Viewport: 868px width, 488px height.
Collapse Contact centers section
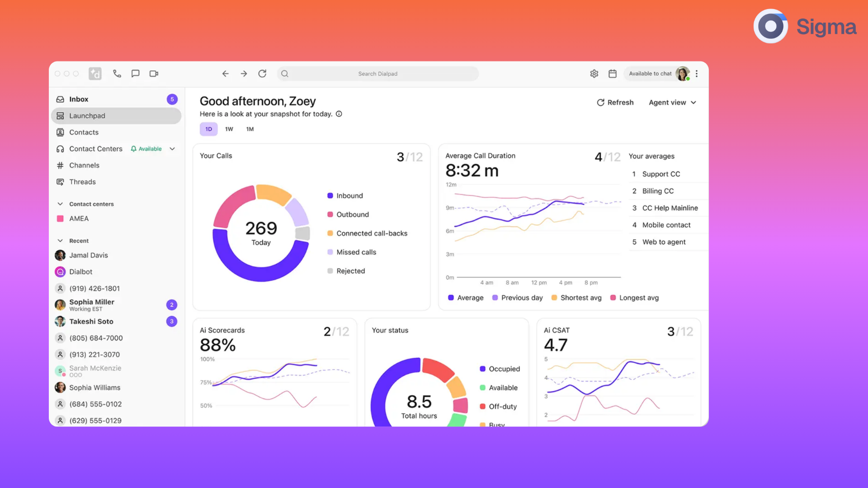(x=60, y=204)
